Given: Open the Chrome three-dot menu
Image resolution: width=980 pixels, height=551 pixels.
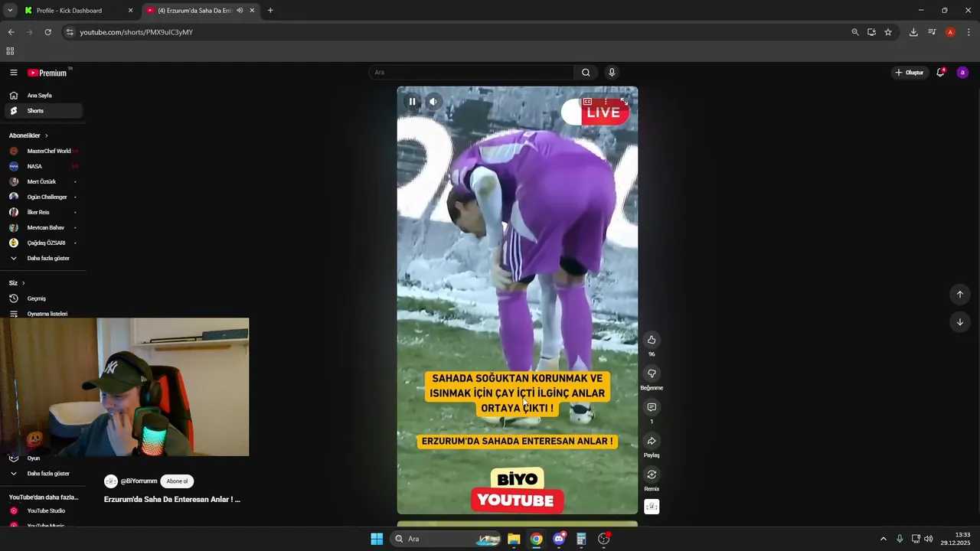Looking at the screenshot, I should (x=969, y=32).
